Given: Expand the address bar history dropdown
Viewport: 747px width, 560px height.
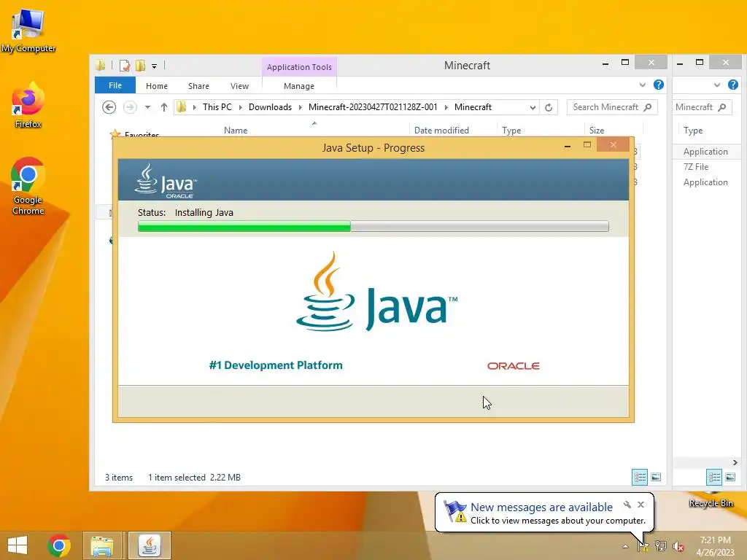Looking at the screenshot, I should coord(533,108).
